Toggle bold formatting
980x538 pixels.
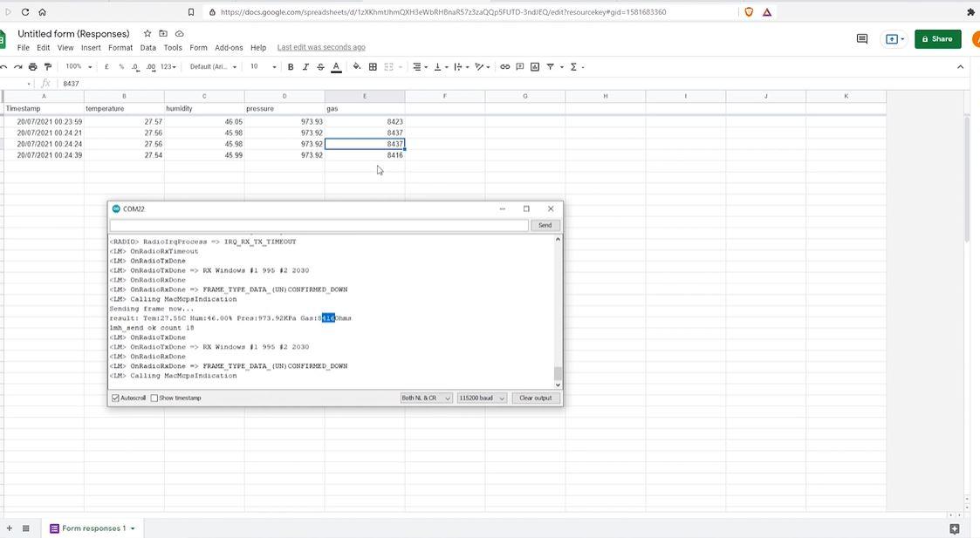point(291,67)
